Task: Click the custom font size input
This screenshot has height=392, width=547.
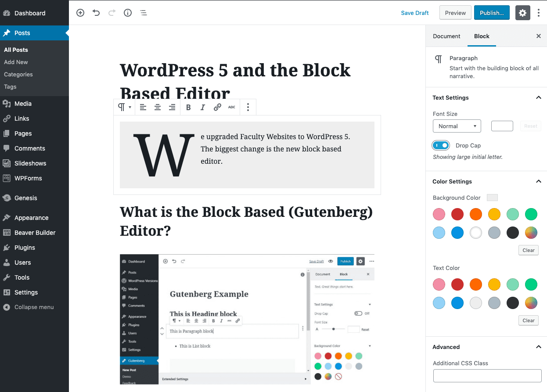Action: [502, 126]
